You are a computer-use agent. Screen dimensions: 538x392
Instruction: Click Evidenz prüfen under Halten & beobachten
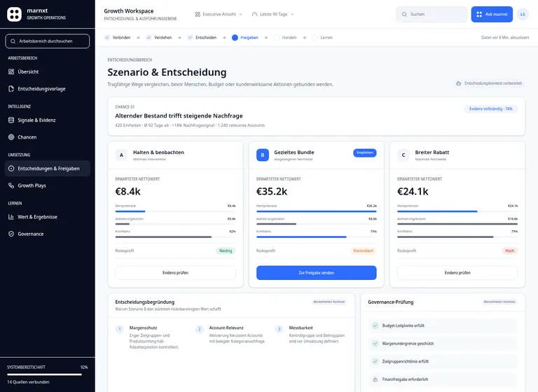tap(175, 273)
